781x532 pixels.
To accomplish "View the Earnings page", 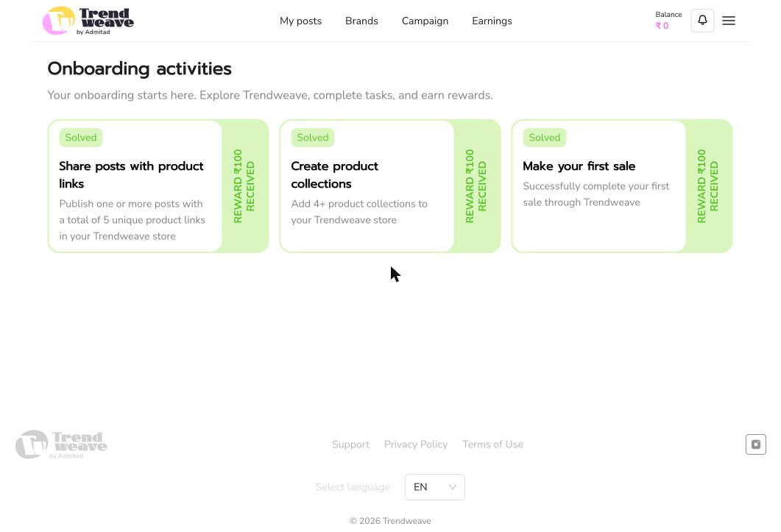I will [x=492, y=21].
